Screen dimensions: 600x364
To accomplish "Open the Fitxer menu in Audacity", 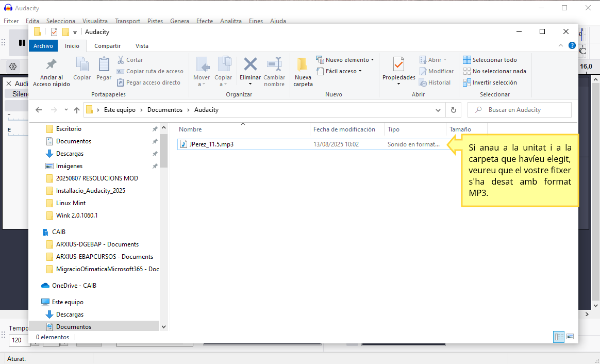I will [11, 21].
